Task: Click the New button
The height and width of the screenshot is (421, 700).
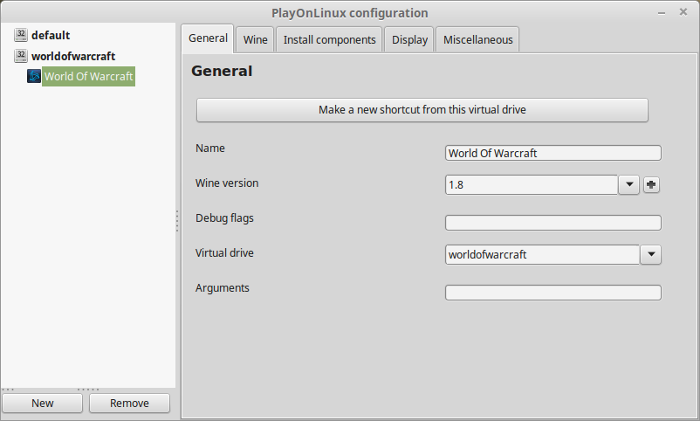Action: tap(42, 403)
